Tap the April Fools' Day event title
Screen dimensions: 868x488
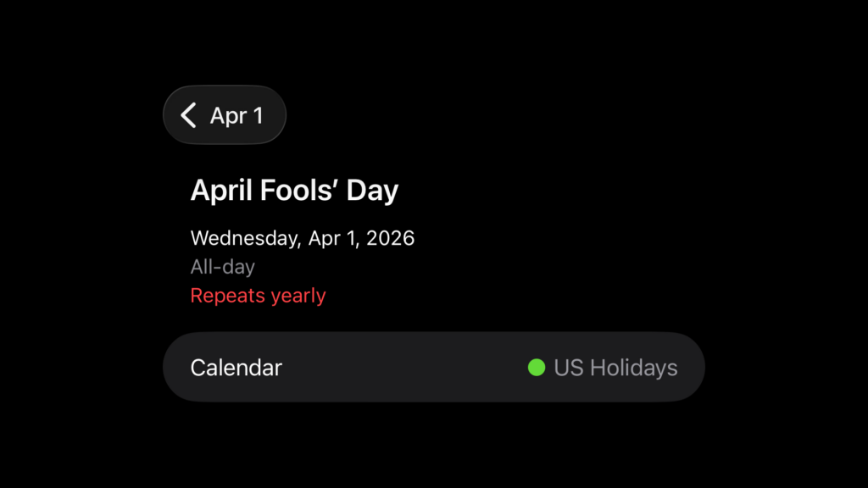tap(295, 190)
